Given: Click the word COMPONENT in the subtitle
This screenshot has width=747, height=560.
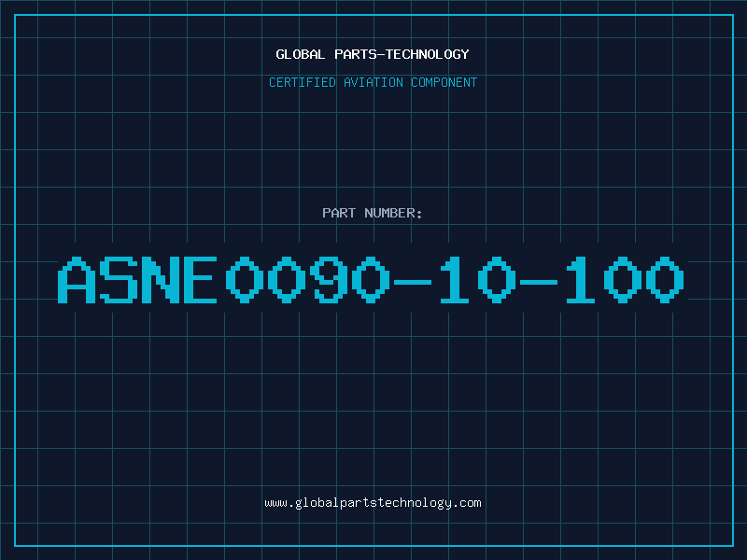Looking at the screenshot, I should pos(444,82).
